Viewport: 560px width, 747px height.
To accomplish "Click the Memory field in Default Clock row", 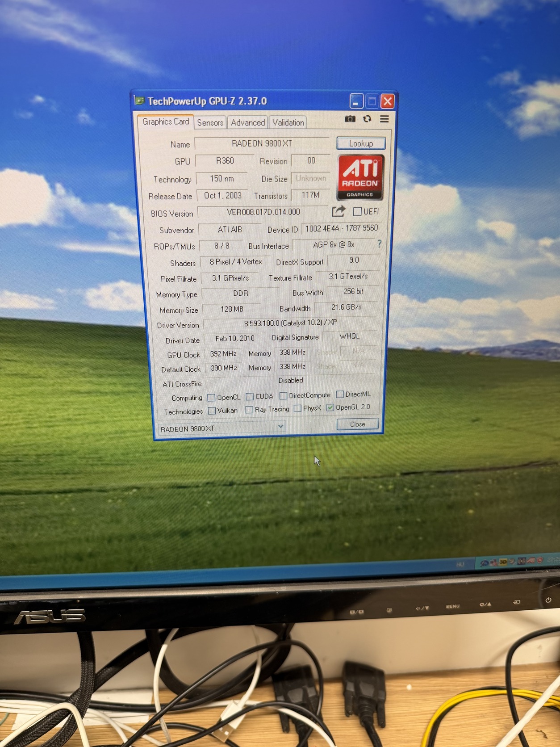I will point(293,367).
